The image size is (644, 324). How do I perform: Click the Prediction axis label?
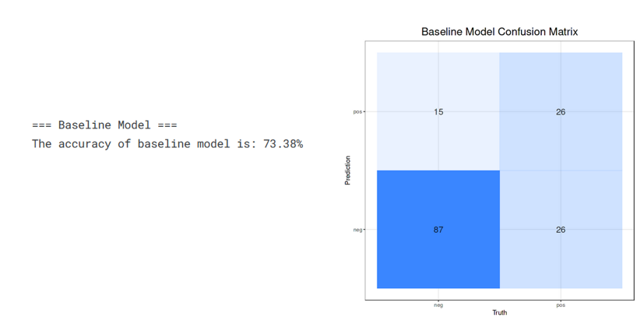pos(347,171)
